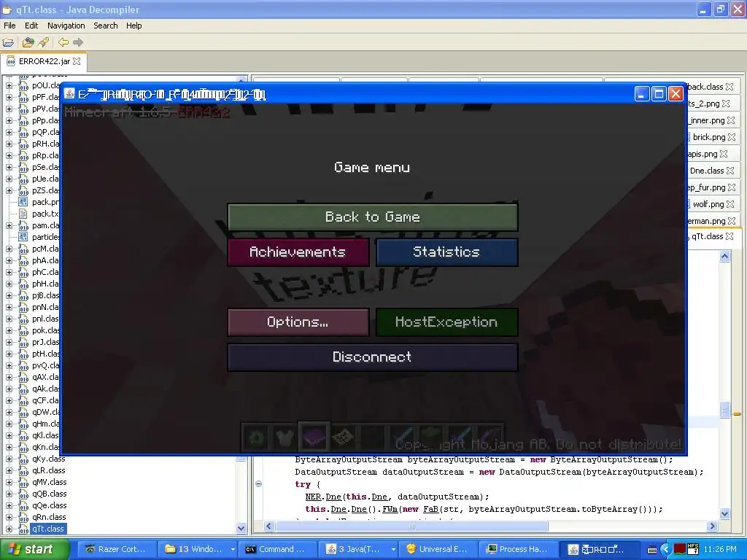This screenshot has height=560, width=747.
Task: Expand the qQB.class tree node
Action: tap(9, 494)
